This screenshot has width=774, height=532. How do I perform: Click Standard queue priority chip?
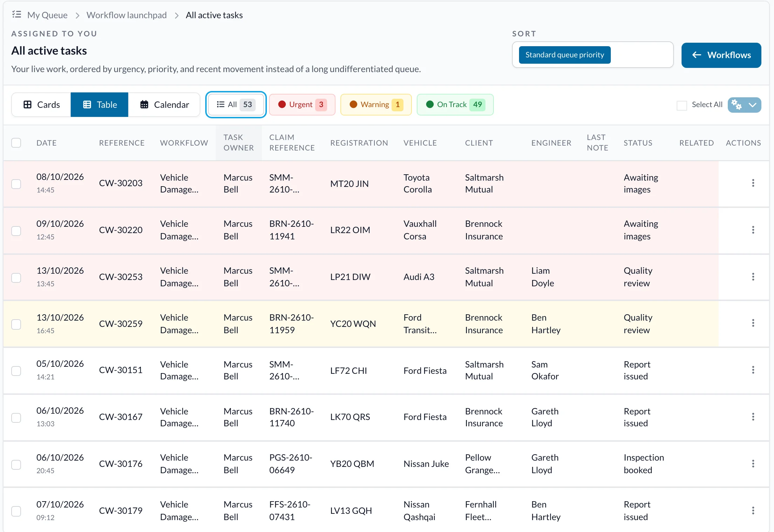(565, 55)
